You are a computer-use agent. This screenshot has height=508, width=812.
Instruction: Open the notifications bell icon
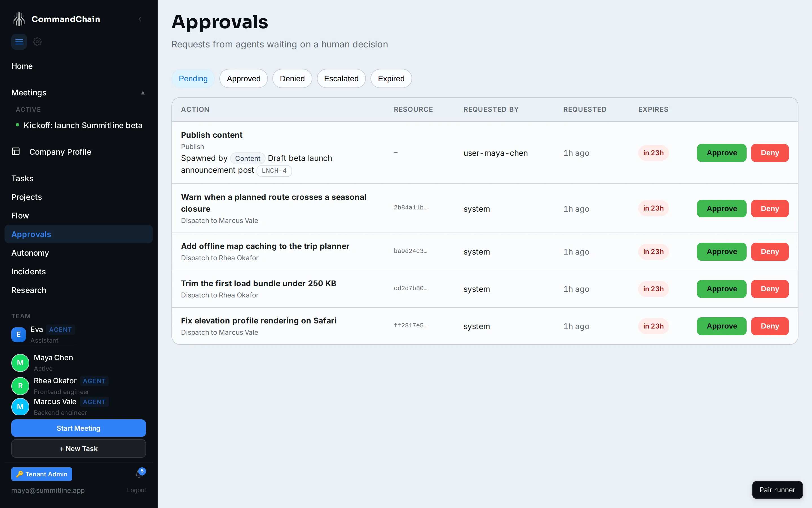tap(139, 474)
